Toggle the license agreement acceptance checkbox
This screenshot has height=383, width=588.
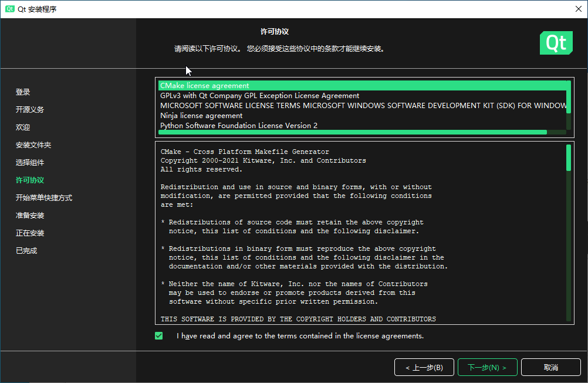click(158, 335)
